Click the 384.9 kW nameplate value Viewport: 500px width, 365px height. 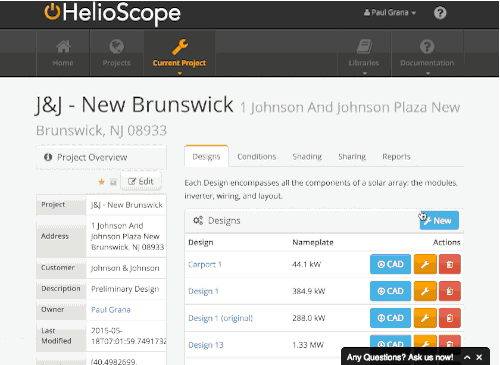coord(309,291)
